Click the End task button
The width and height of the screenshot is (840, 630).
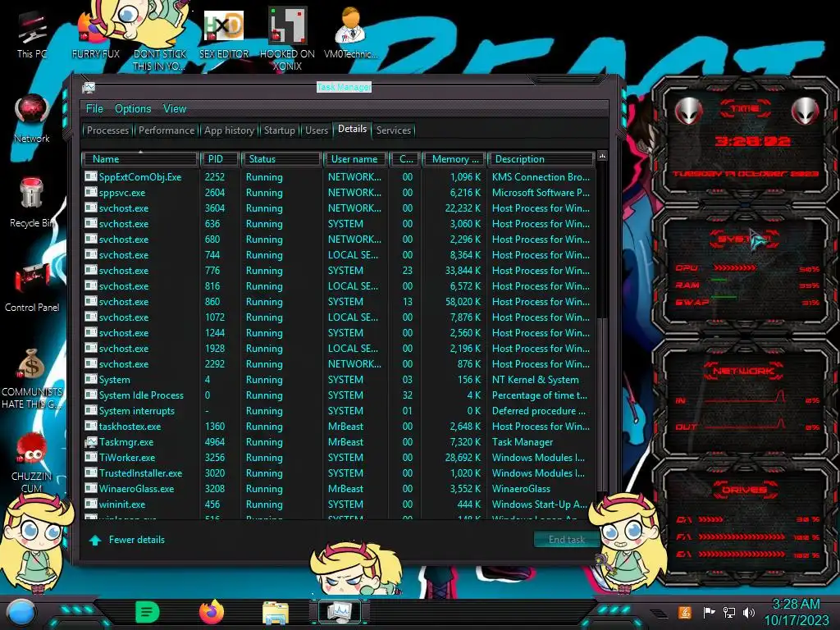(566, 540)
